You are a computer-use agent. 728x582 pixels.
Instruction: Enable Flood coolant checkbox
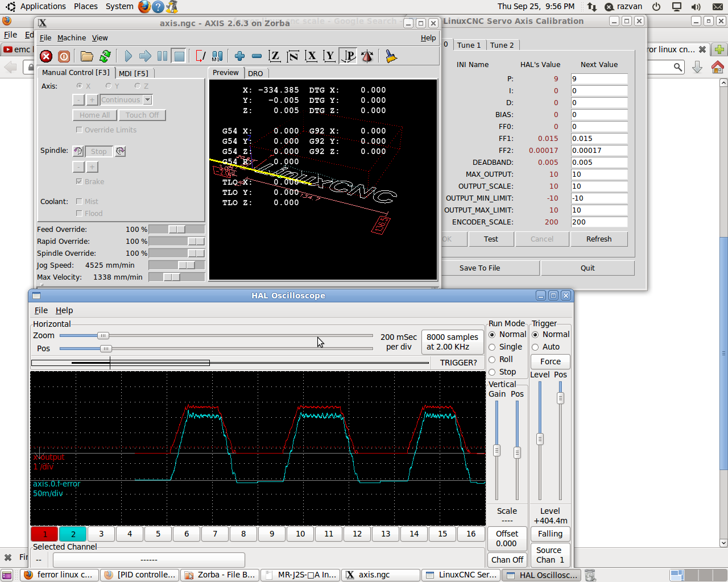coord(79,214)
